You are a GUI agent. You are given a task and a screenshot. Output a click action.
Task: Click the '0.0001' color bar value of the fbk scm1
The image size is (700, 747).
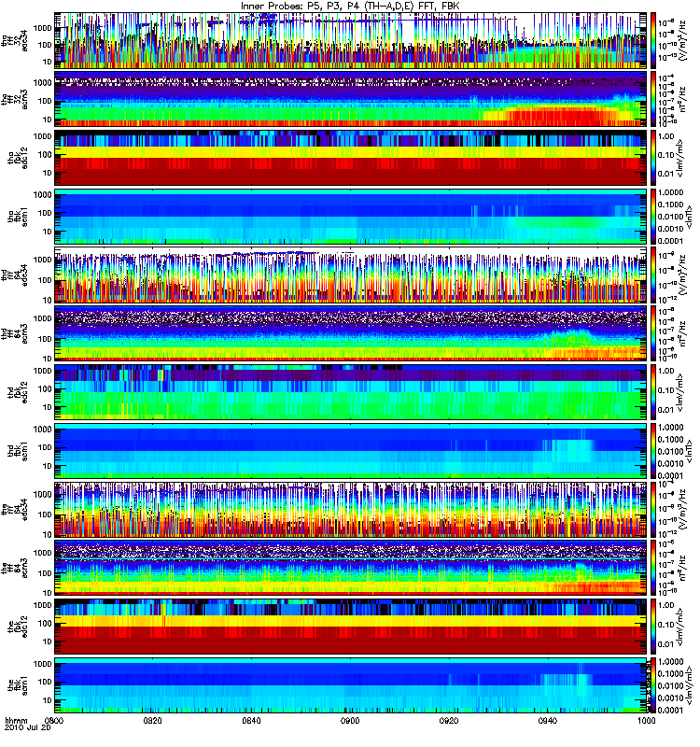coord(670,710)
